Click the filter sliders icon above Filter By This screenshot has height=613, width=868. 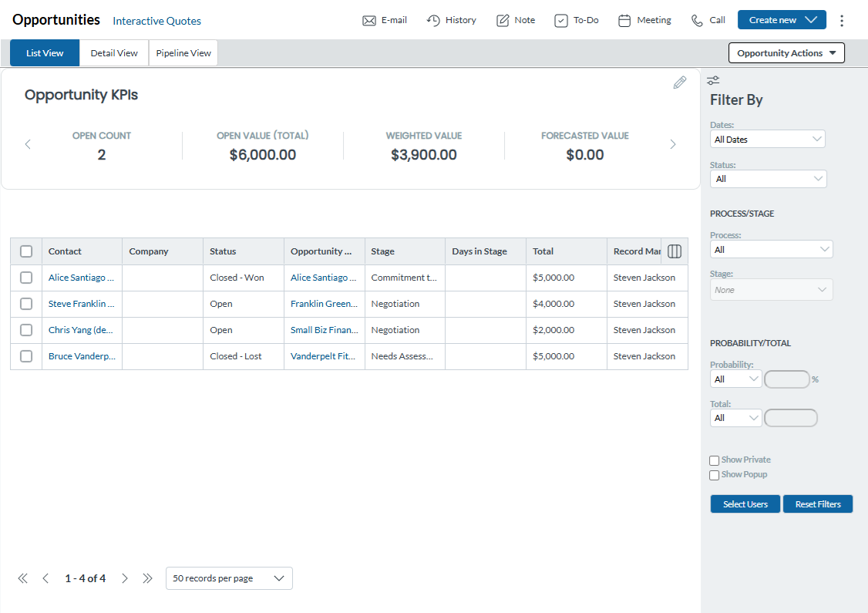713,81
